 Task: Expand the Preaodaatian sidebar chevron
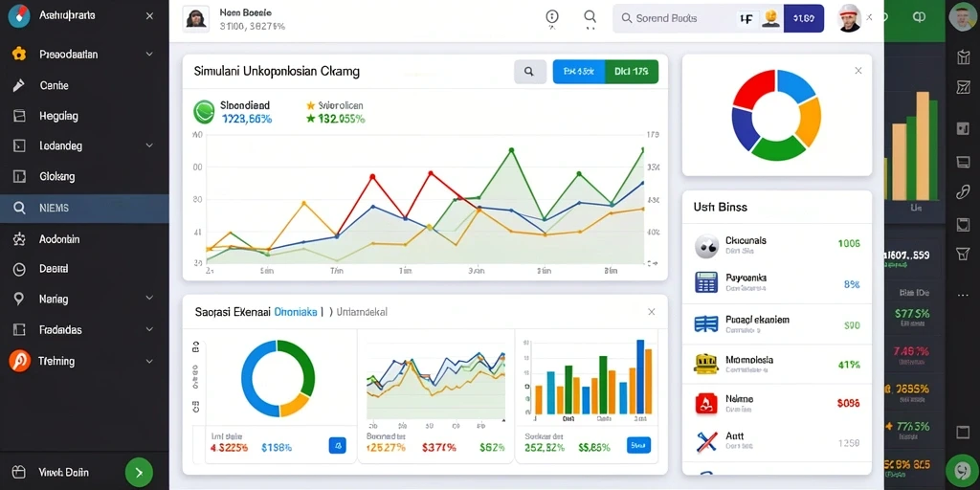(x=149, y=55)
